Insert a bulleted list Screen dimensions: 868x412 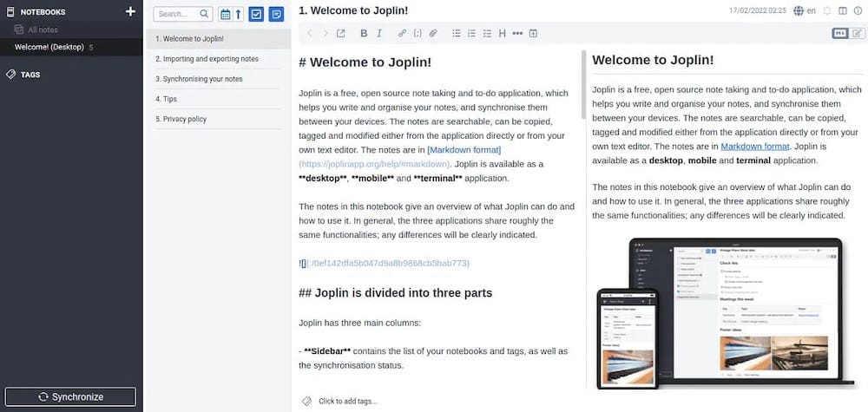click(457, 33)
